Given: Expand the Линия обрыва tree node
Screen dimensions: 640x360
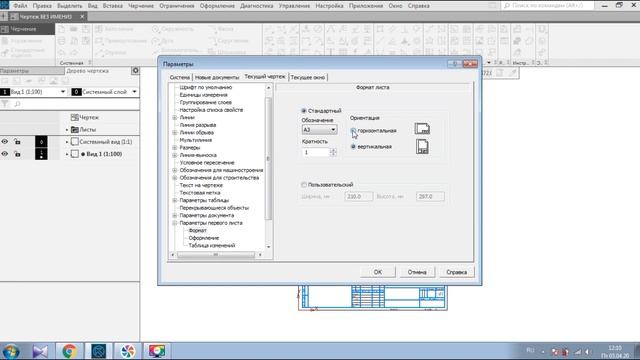Looking at the screenshot, I should [x=175, y=133].
